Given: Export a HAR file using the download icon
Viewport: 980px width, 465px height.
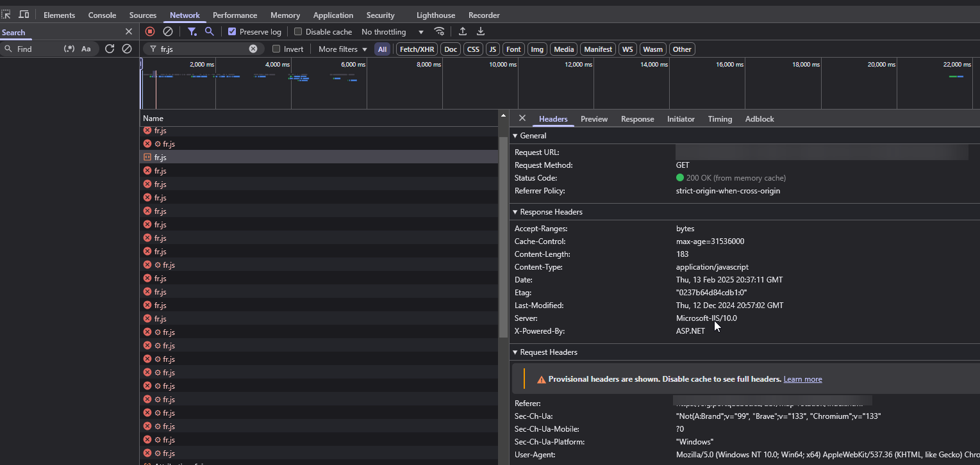Looking at the screenshot, I should (x=480, y=31).
